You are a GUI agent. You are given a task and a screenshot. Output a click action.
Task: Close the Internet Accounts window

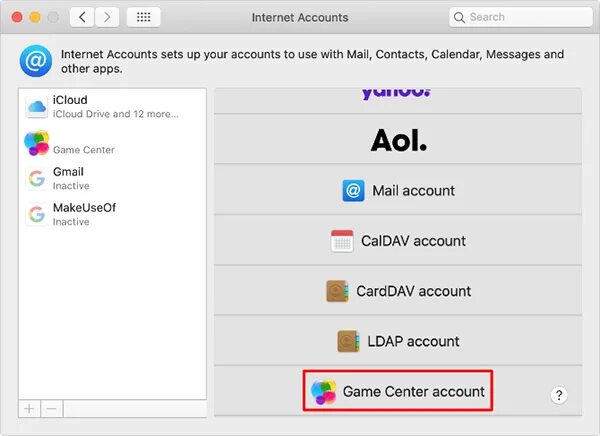17,17
